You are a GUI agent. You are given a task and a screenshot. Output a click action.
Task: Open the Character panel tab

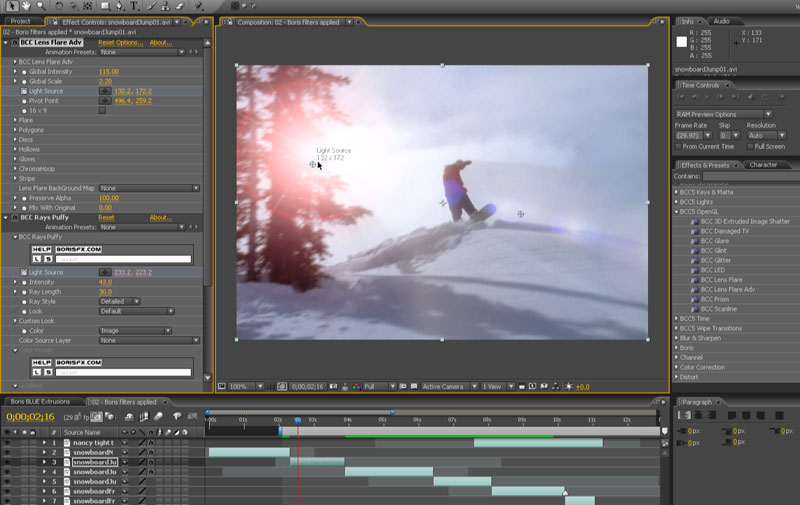(x=763, y=165)
